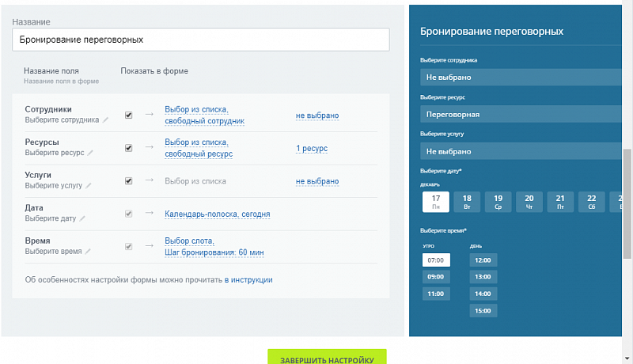Image resolution: width=633 pixels, height=364 pixels.
Task: Open 'Выберите ресурс' dropdown showing Переговорная
Action: click(x=521, y=114)
